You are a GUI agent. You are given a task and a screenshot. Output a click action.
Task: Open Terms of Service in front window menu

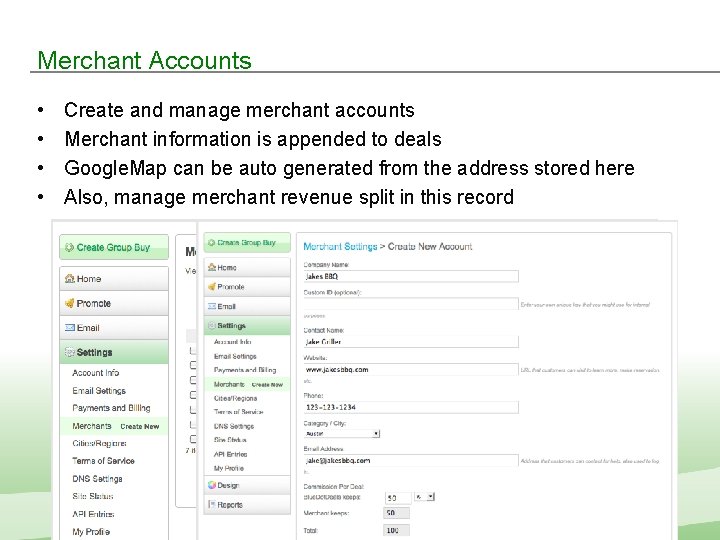click(238, 412)
